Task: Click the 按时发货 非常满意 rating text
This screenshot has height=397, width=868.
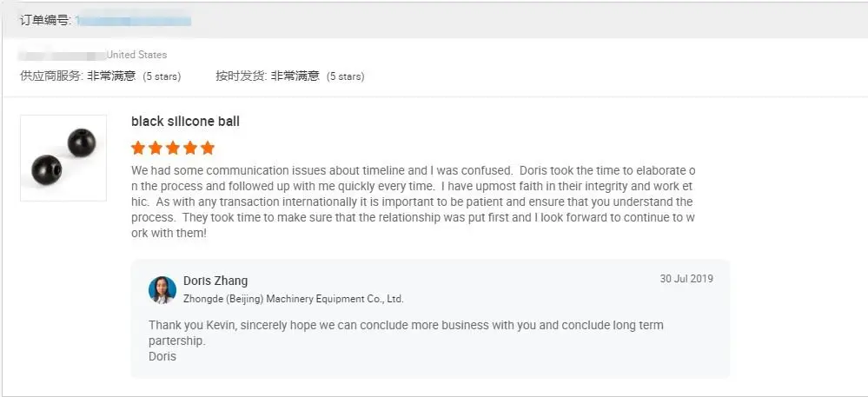Action: pyautogui.click(x=268, y=76)
